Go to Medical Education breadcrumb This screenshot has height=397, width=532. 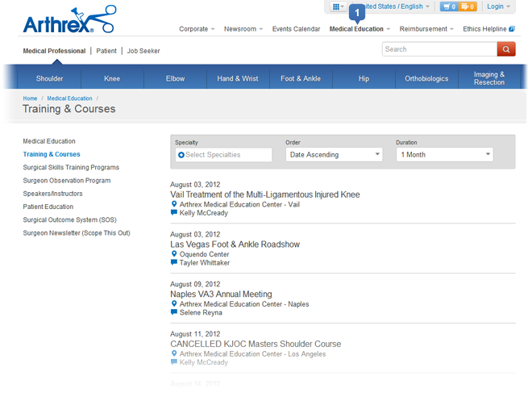[69, 98]
